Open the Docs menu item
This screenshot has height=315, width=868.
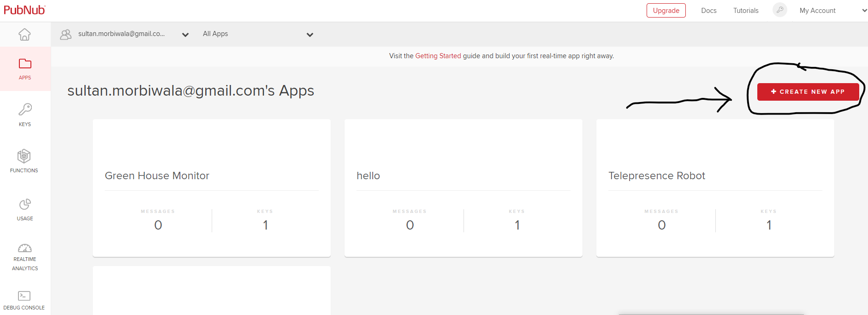pyautogui.click(x=709, y=10)
